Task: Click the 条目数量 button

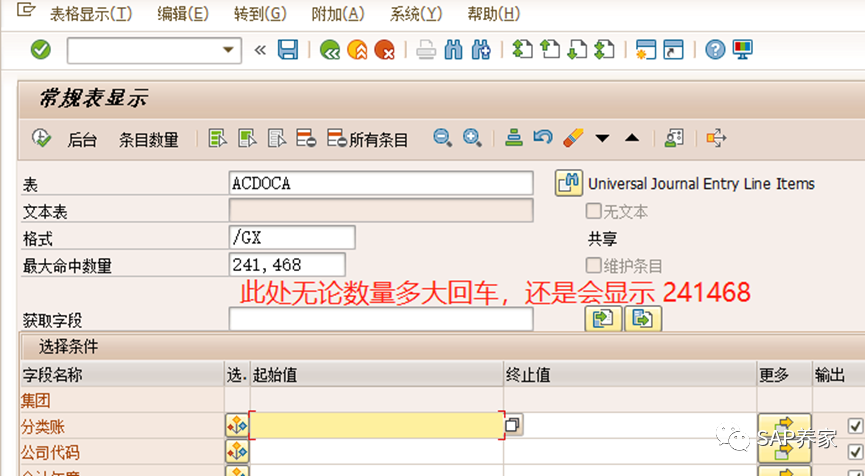Action: pos(149,140)
